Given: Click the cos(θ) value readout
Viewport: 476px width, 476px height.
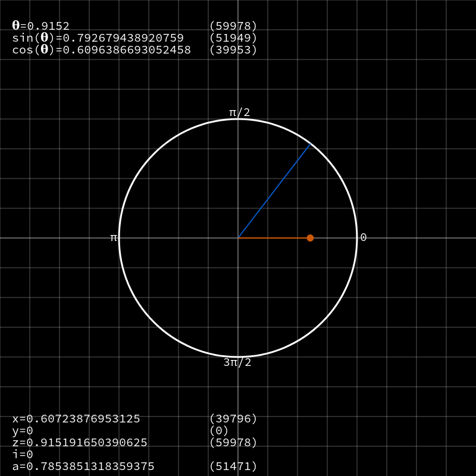Looking at the screenshot, I should tap(102, 50).
